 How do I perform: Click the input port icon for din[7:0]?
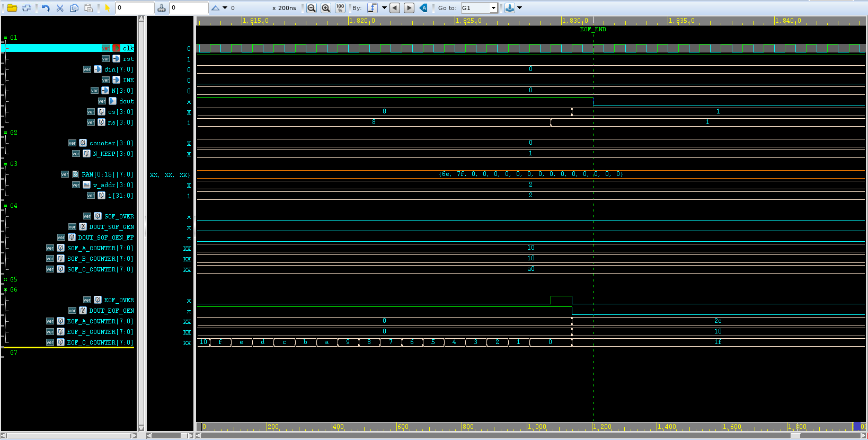tap(98, 69)
